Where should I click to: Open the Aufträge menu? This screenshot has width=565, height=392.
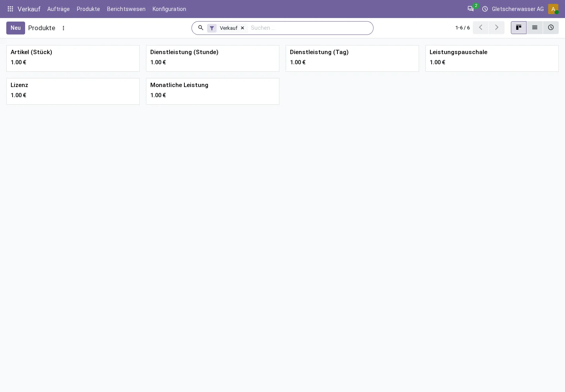click(x=58, y=9)
